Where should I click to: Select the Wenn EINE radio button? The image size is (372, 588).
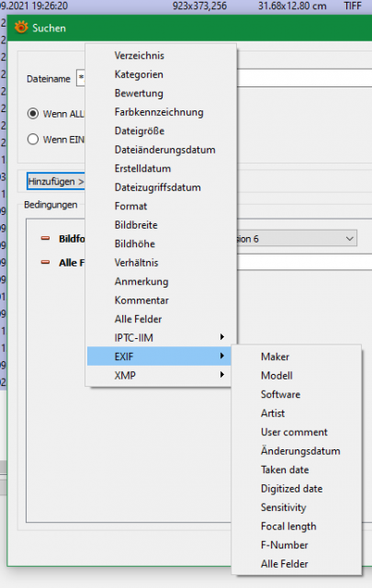[33, 140]
